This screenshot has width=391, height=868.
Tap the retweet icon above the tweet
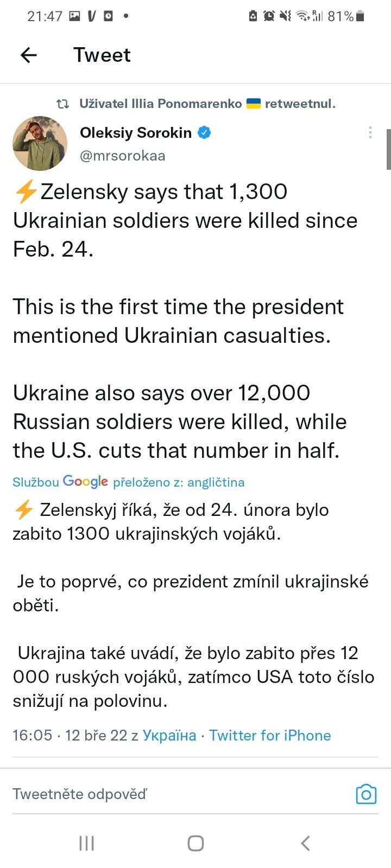pyautogui.click(x=63, y=104)
